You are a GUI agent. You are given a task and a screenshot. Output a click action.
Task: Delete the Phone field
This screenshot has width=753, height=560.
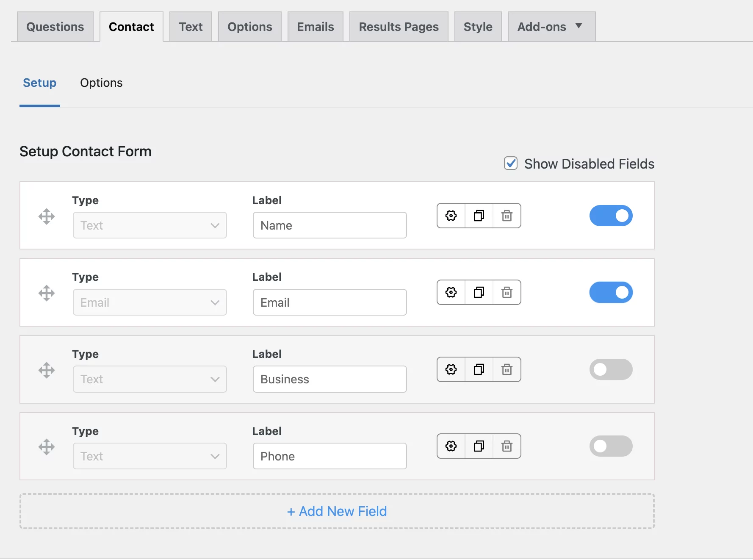pos(507,446)
